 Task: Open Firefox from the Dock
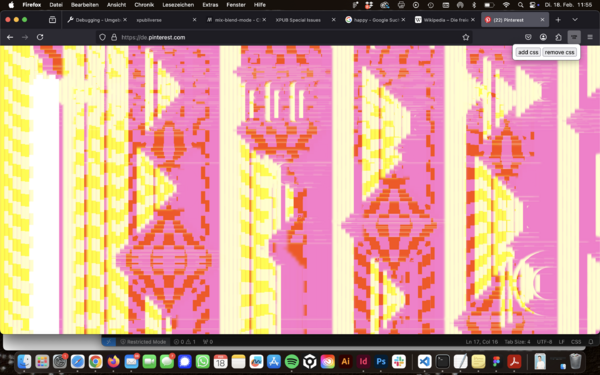tap(113, 361)
